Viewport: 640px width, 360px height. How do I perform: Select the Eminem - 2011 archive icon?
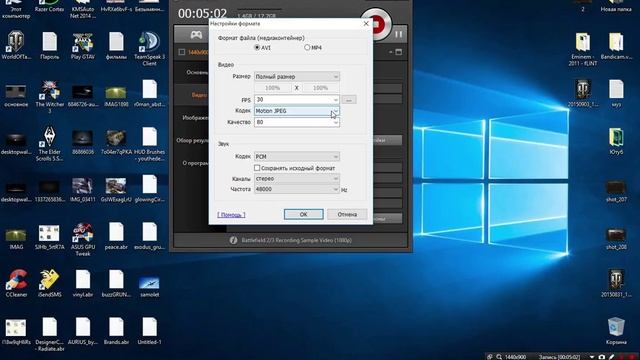(582, 49)
